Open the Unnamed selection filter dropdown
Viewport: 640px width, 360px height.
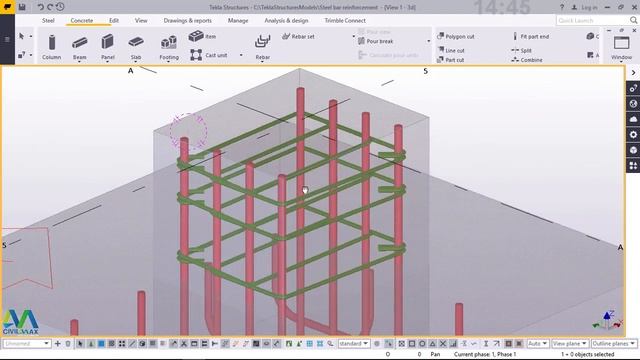[x=27, y=344]
